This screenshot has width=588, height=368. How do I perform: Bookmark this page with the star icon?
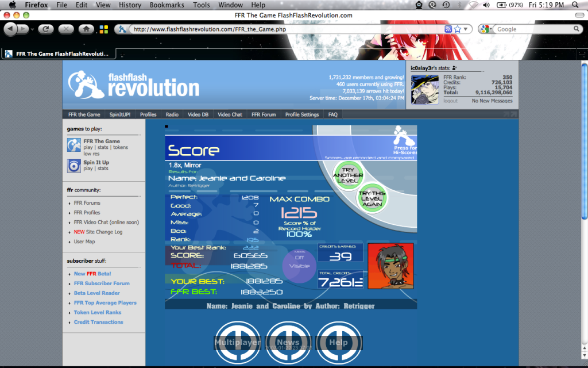(458, 29)
